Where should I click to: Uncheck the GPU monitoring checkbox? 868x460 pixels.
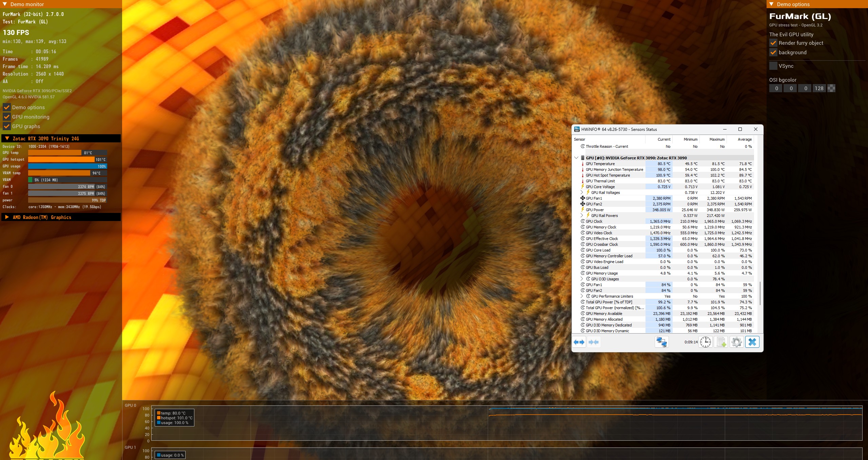point(6,117)
